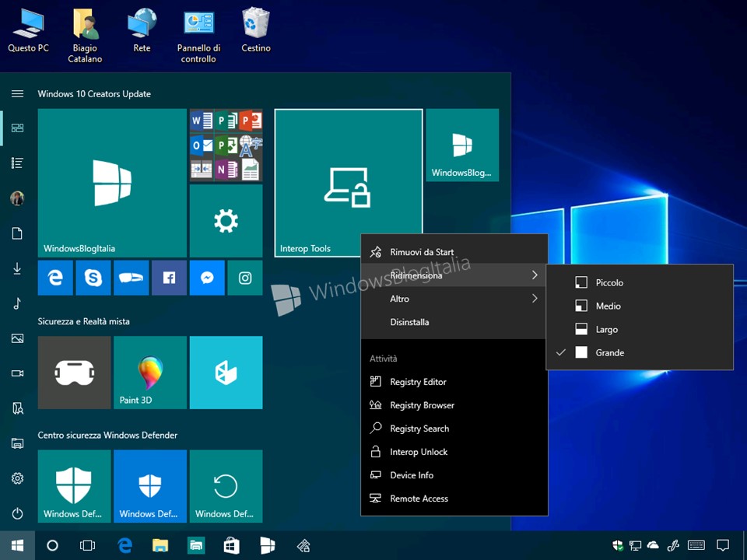Switch to All apps list view
This screenshot has width=747, height=560.
[x=17, y=163]
